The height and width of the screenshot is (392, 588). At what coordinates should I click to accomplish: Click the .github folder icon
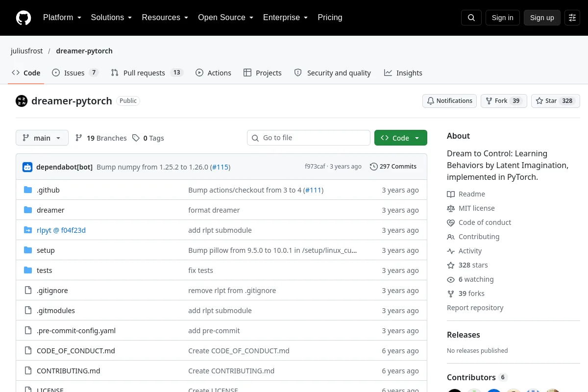pos(28,190)
